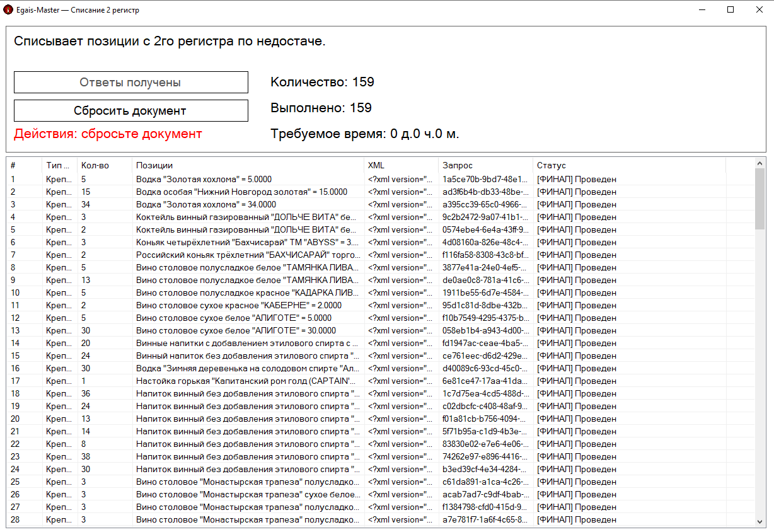The height and width of the screenshot is (532, 774).
Task: Click the "Ответы получены" button
Action: coord(130,83)
